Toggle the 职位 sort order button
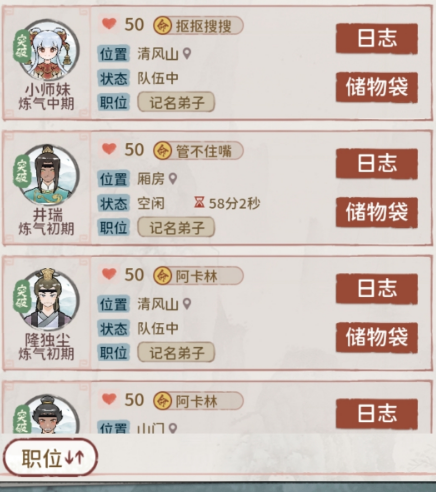 tap(51, 457)
